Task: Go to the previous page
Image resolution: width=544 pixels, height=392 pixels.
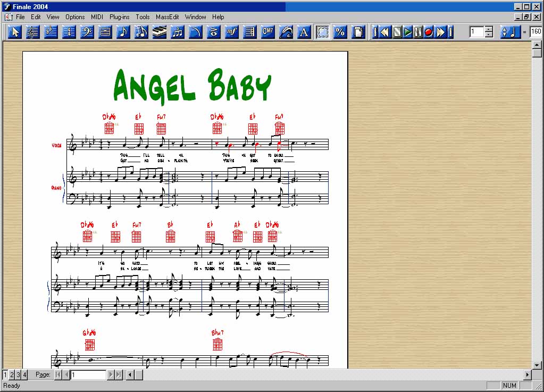Action: tap(66, 374)
